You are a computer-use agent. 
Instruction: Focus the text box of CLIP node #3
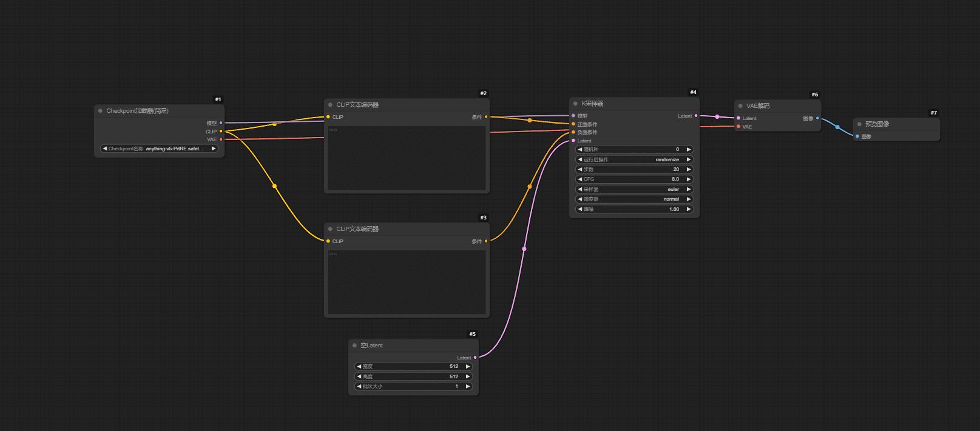click(407, 282)
